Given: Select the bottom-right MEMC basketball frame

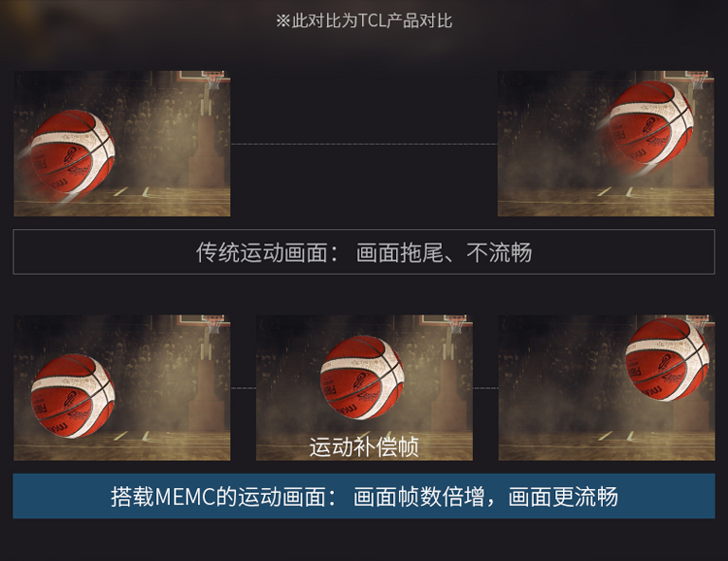Looking at the screenshot, I should pyautogui.click(x=607, y=388).
